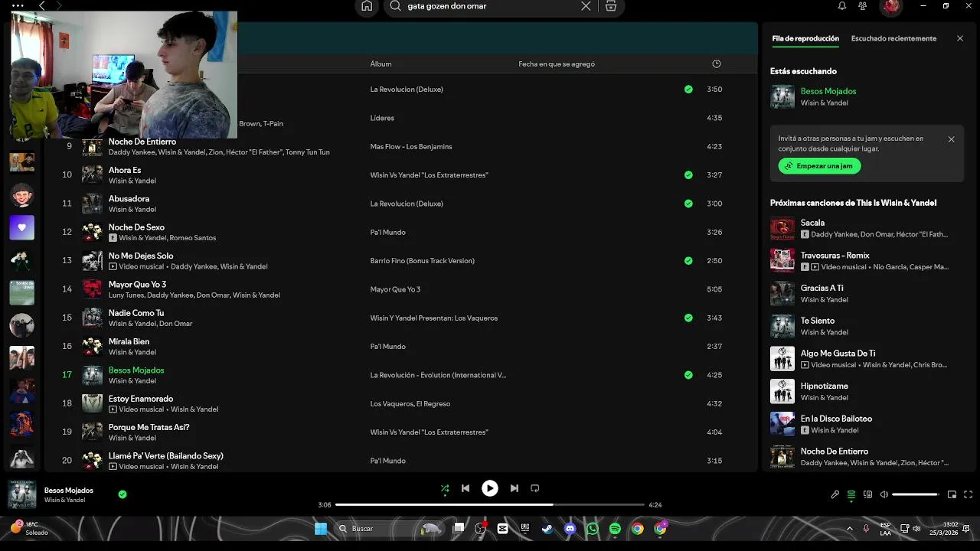Toggle saved checkmark for Besos Mojados row
Screen dimensions: 980x551
tap(688, 375)
